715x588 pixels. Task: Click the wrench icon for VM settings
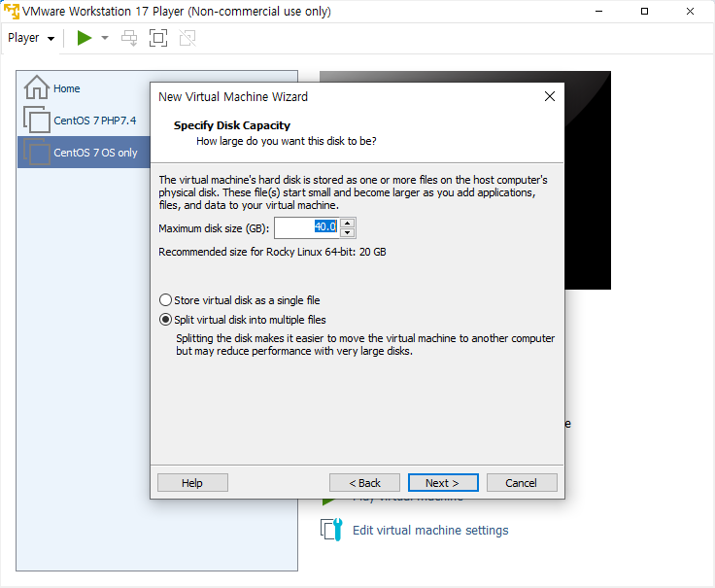[331, 530]
